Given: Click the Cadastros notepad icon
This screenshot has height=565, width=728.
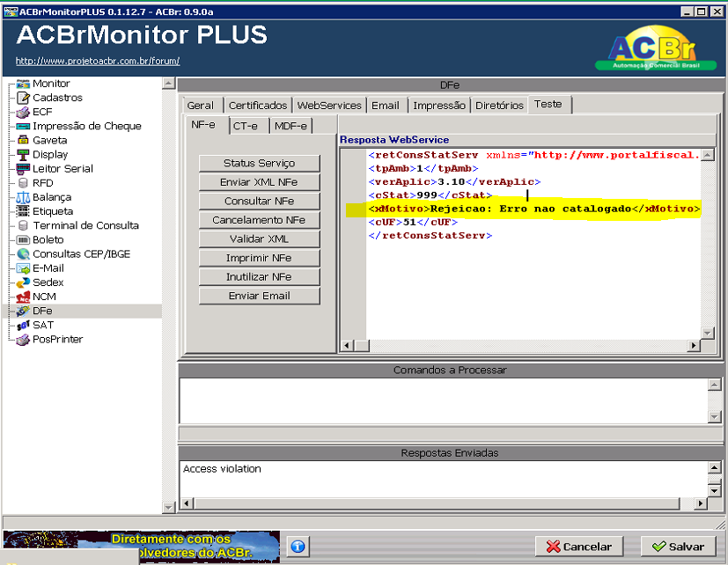Looking at the screenshot, I should point(23,98).
